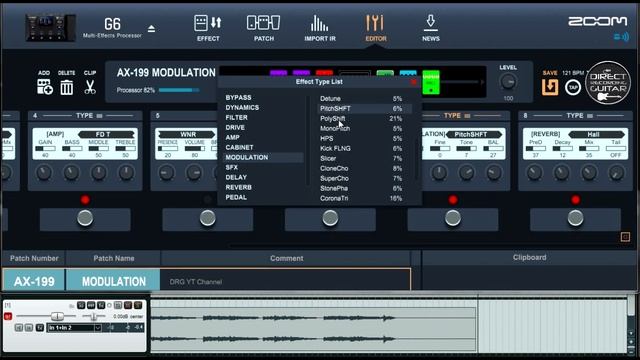Select the PEDAL category
This screenshot has height=360, width=640.
pyautogui.click(x=236, y=198)
